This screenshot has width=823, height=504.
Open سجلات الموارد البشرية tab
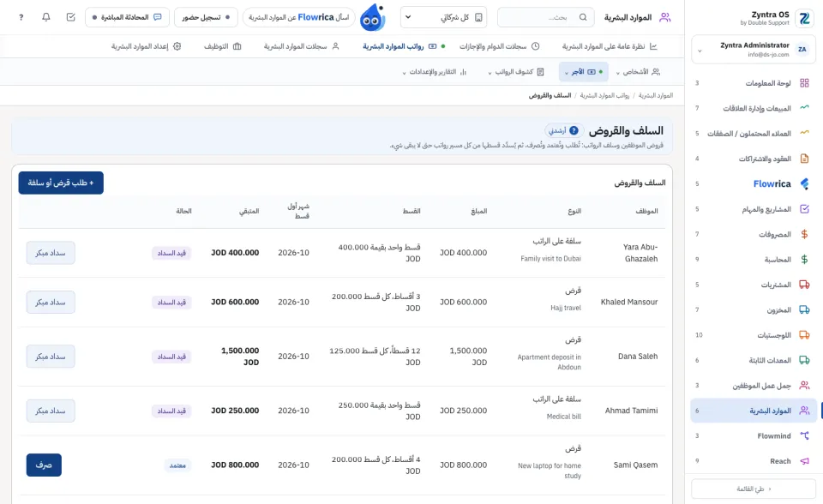pos(301,46)
